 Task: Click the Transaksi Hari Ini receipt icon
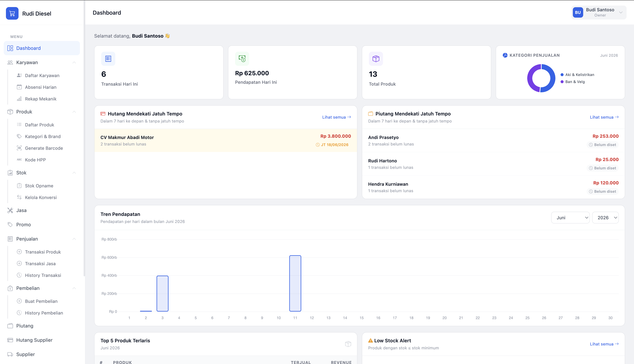coord(108,59)
